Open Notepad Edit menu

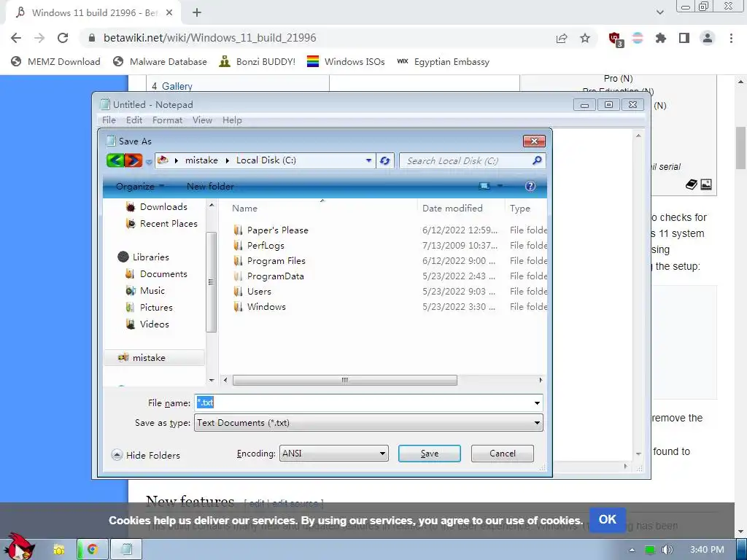(x=134, y=120)
